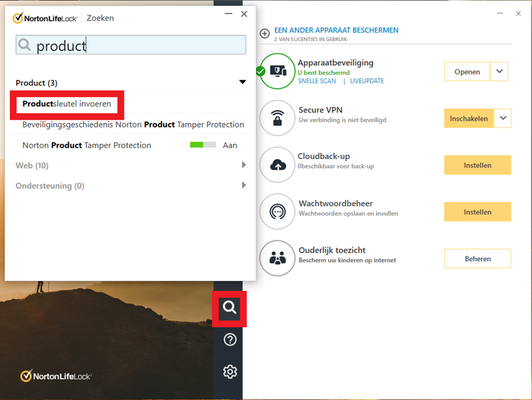Viewport: 532px width, 400px height.
Task: Click the plus icon to protect another device
Action: 265,34
